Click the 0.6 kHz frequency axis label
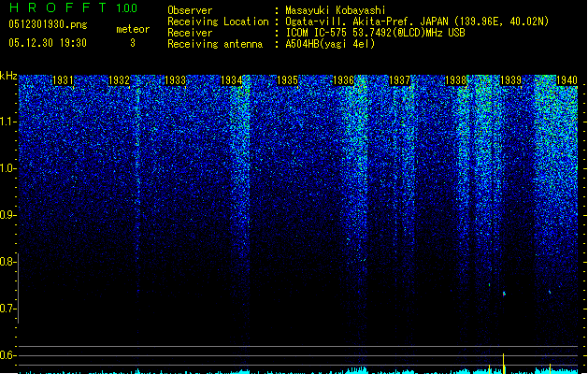 (7, 355)
